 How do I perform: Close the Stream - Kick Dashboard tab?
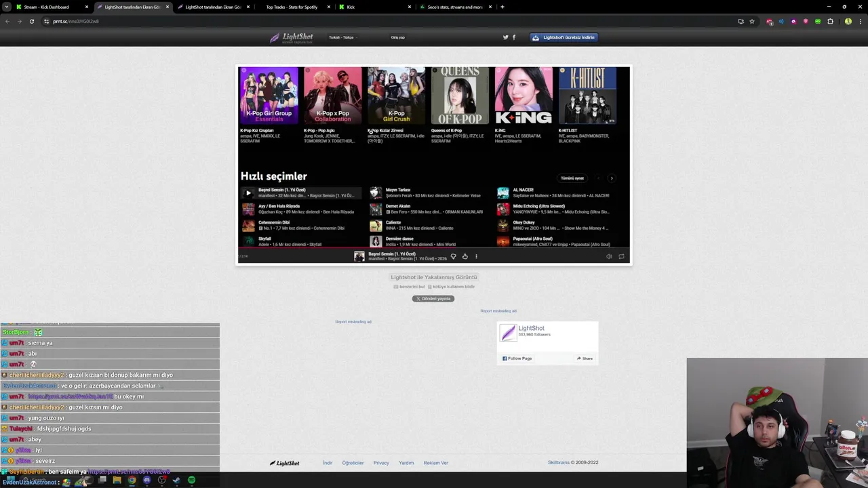coord(87,7)
